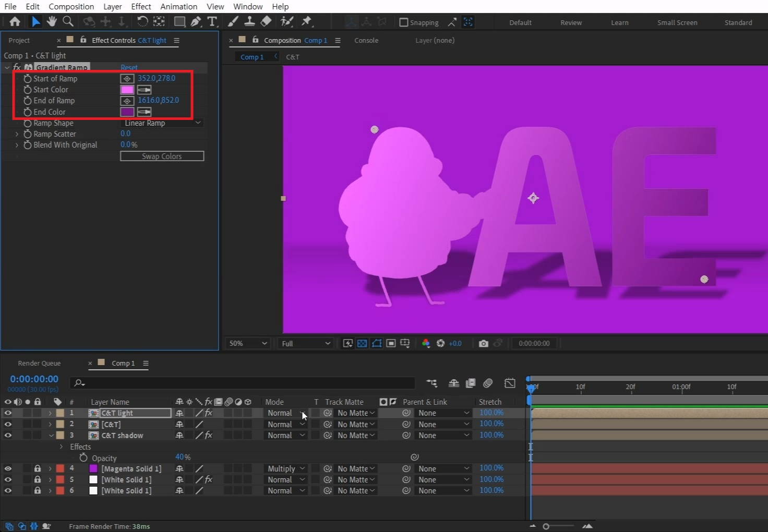The width and height of the screenshot is (768, 532).
Task: Open Track Matte dropdown for C&T light
Action: (356, 413)
